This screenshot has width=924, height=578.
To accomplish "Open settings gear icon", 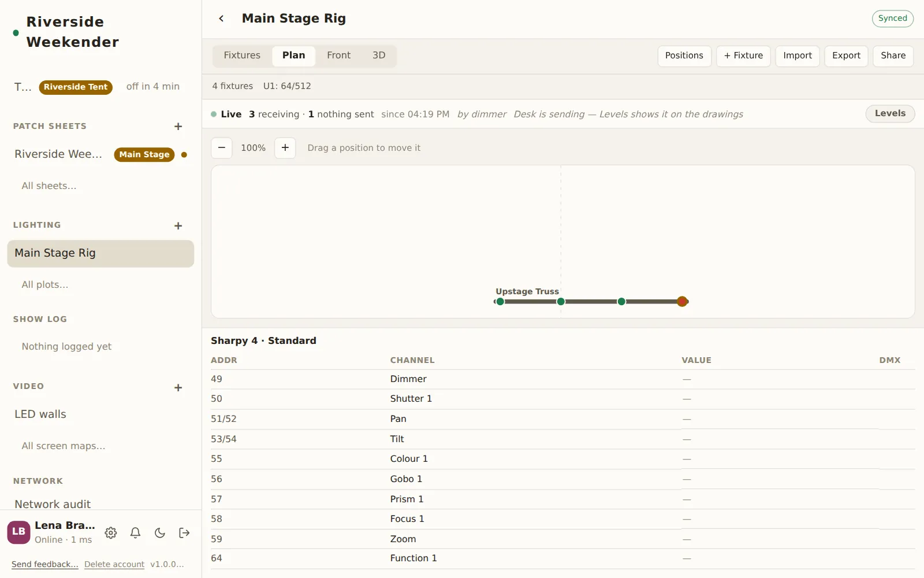I will [x=111, y=533].
